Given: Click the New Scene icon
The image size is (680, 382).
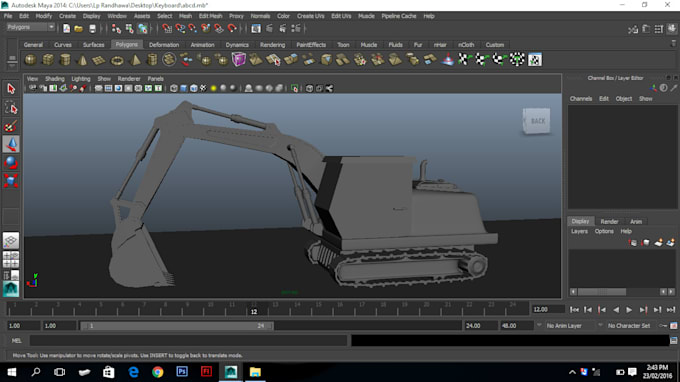Looking at the screenshot, I should tap(66, 29).
